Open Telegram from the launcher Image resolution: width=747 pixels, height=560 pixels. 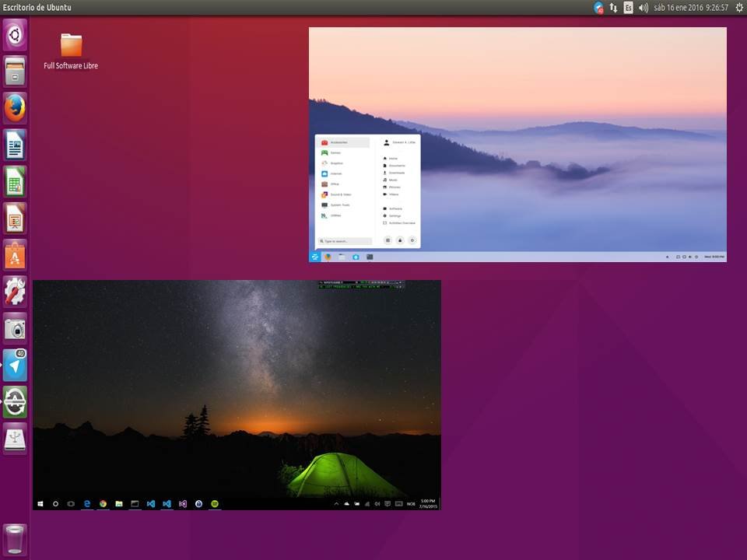[x=15, y=366]
